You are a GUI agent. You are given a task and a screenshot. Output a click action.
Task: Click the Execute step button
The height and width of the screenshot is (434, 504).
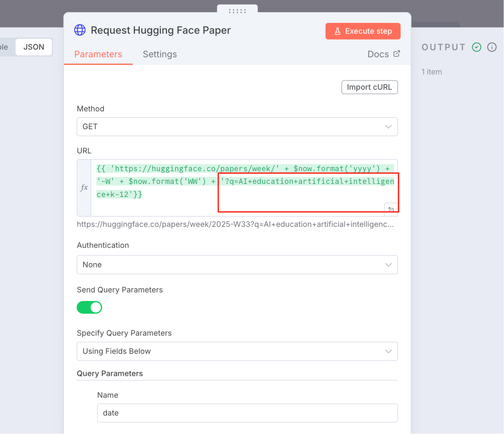pos(363,31)
